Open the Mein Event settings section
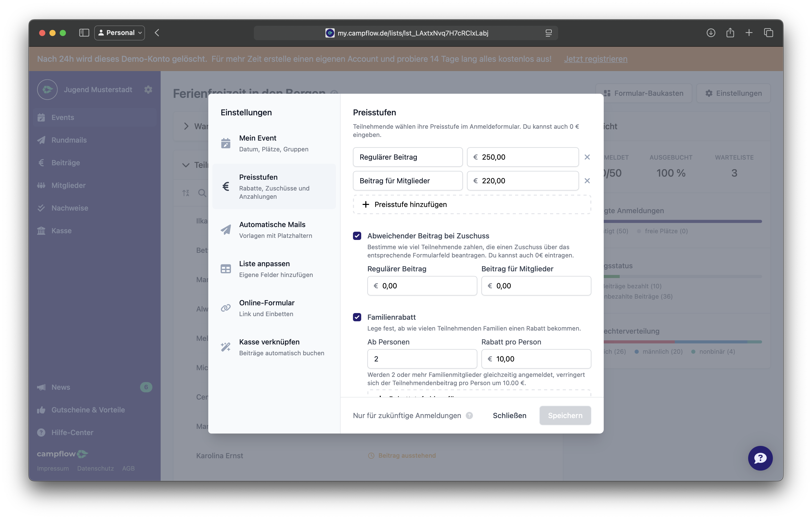Image resolution: width=812 pixels, height=519 pixels. (x=274, y=143)
